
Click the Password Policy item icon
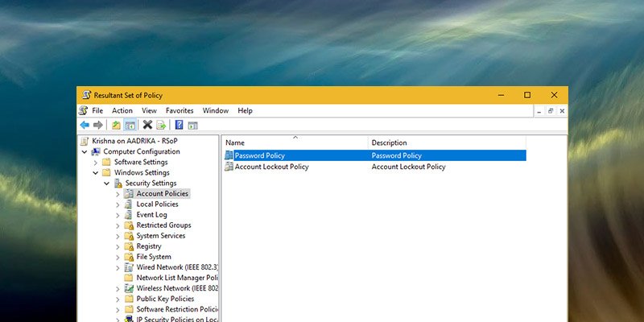tap(229, 155)
